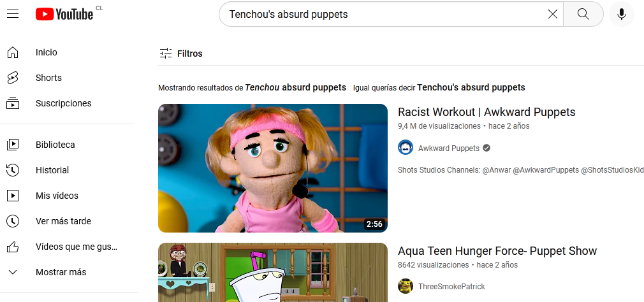Click the Historial clock icon
The height and width of the screenshot is (302, 644).
tap(13, 170)
